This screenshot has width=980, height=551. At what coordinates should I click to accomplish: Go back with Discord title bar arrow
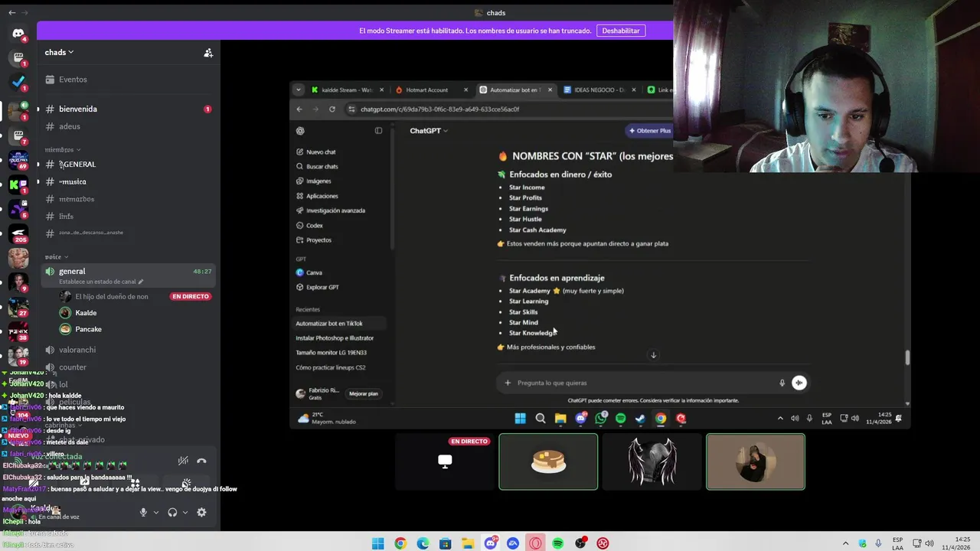pyautogui.click(x=11, y=12)
